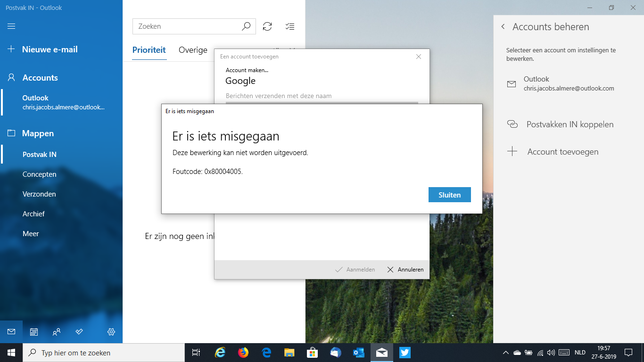Sync mailbox with refresh icon

click(x=267, y=26)
